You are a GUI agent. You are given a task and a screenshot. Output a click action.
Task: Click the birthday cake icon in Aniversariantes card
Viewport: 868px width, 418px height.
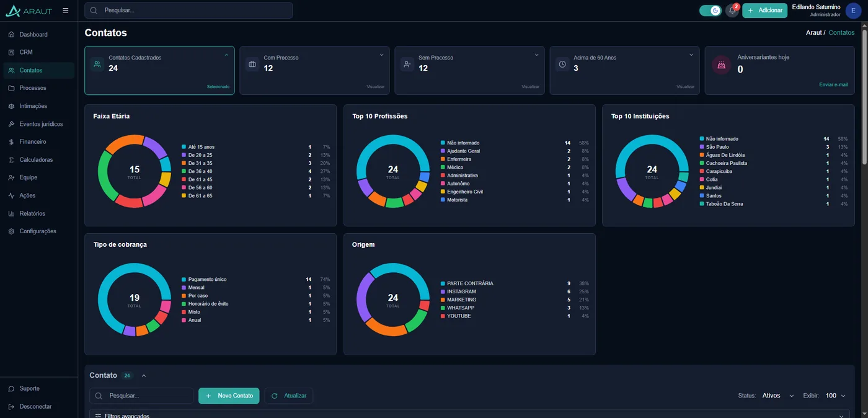[721, 64]
